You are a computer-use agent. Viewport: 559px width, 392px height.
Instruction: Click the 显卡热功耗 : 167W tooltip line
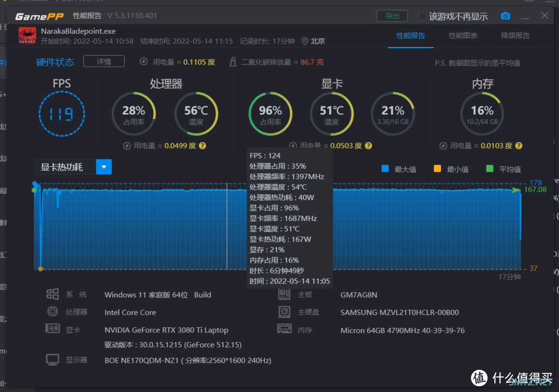280,239
